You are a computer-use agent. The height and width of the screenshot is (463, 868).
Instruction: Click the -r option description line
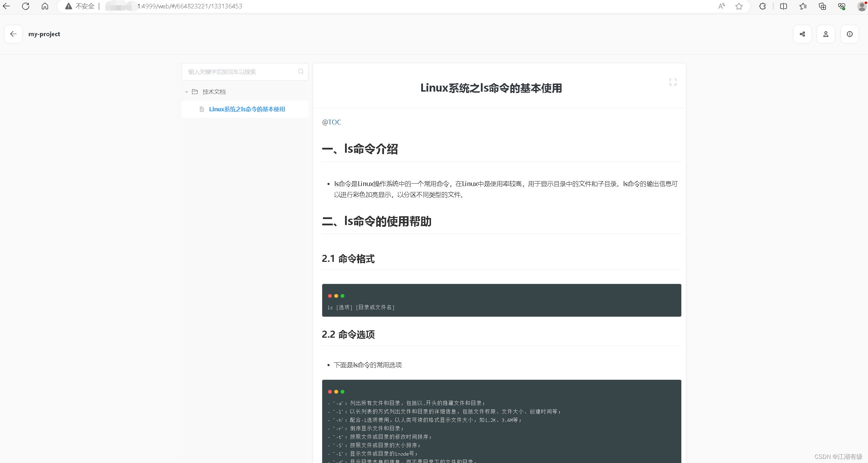pyautogui.click(x=366, y=428)
